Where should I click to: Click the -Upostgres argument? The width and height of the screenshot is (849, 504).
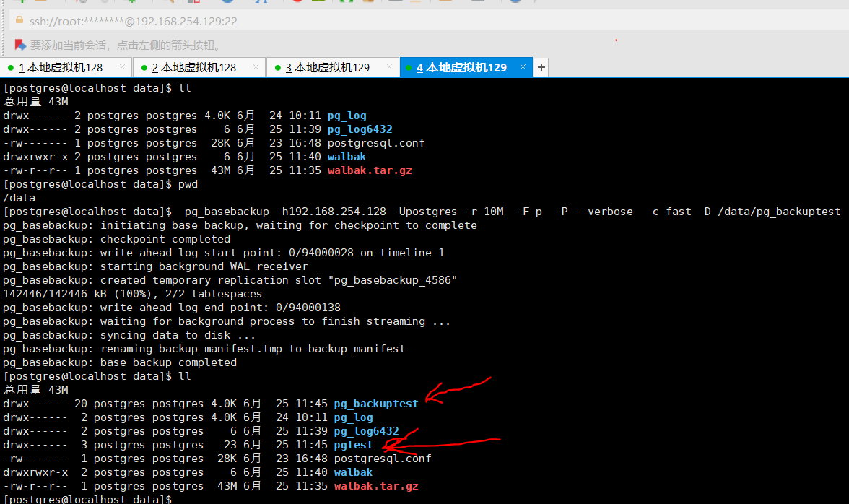[x=425, y=212]
